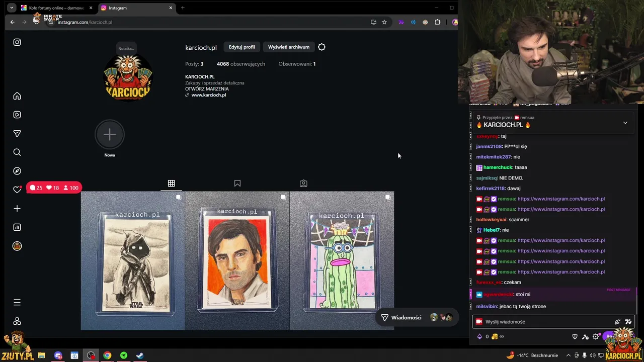Image resolution: width=644 pixels, height=362 pixels.
Task: Open the channel points coin balance
Action: pyautogui.click(x=497, y=336)
